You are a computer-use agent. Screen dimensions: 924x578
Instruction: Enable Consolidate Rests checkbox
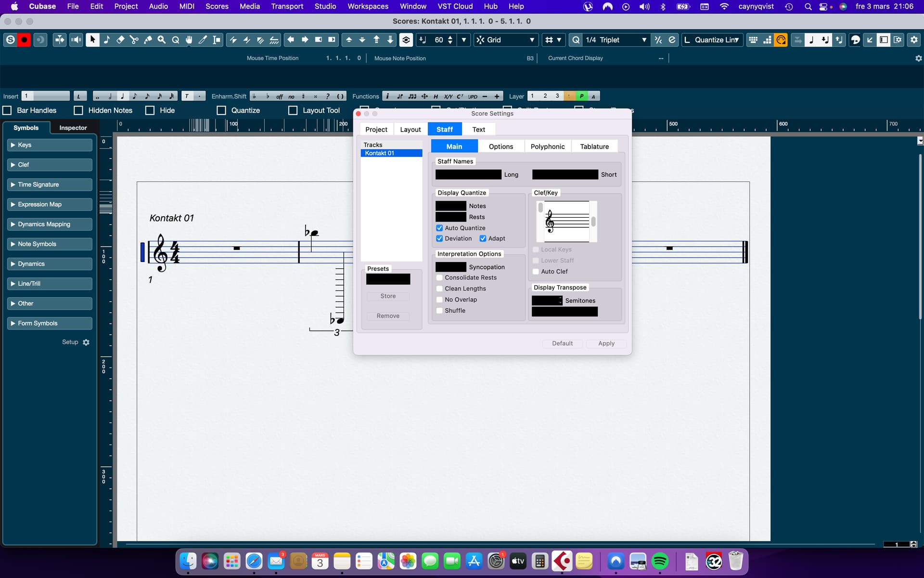click(x=439, y=277)
